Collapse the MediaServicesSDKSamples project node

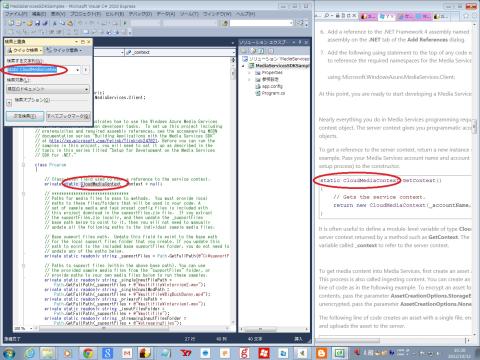pos(244,66)
